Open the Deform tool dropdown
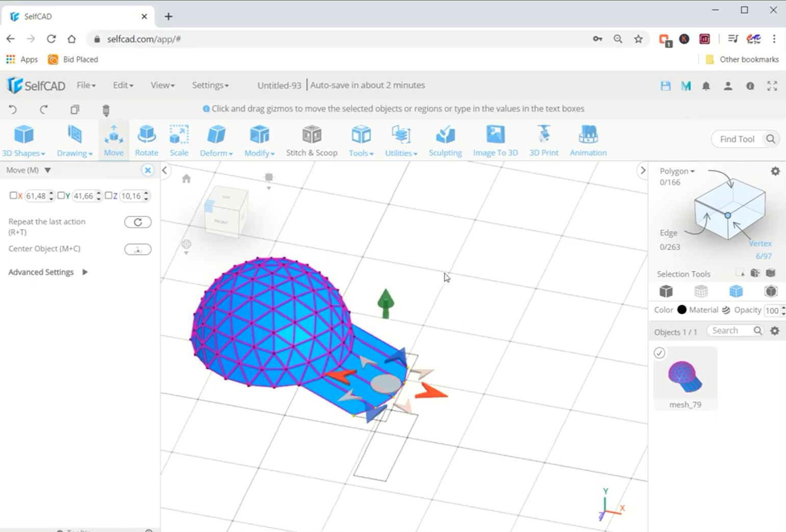 point(216,140)
